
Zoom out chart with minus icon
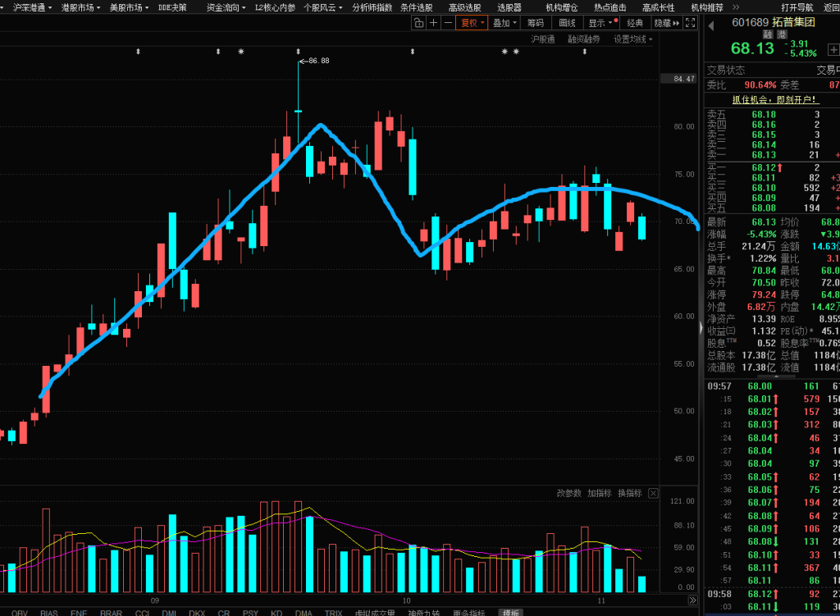pyautogui.click(x=447, y=23)
